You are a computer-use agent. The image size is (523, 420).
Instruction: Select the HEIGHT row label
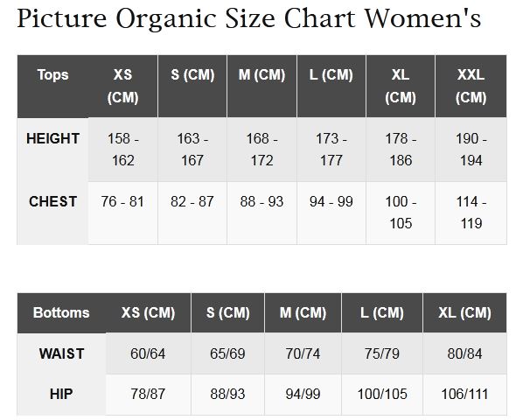tap(52, 150)
